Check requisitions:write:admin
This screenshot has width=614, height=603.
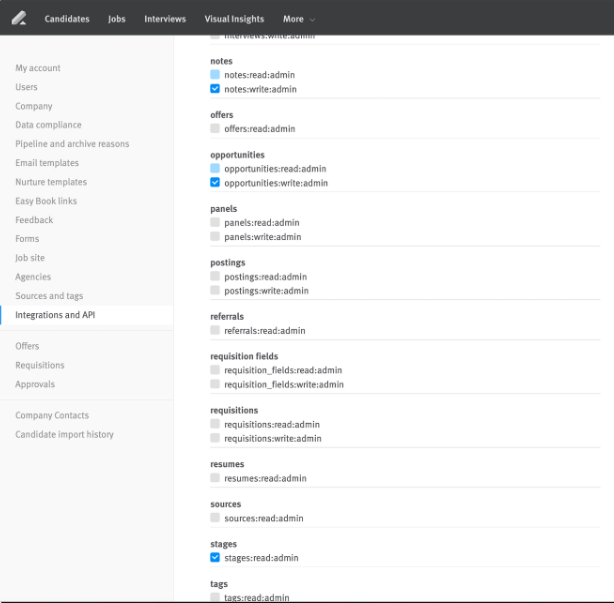point(215,438)
